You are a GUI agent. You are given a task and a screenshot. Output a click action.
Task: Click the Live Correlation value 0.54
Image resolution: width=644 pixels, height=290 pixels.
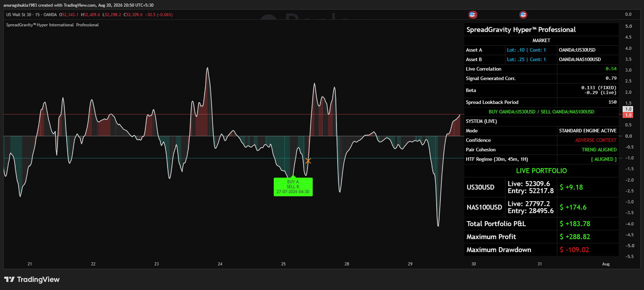tap(611, 69)
